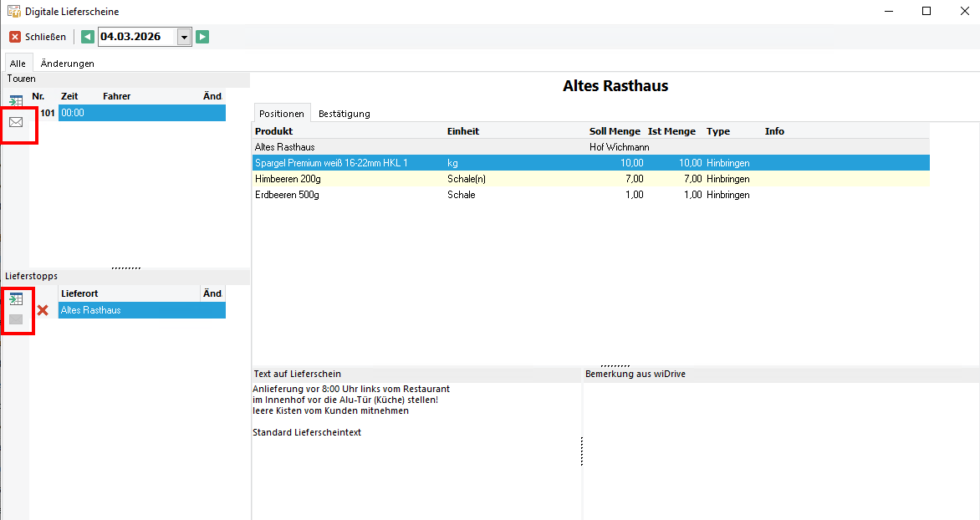Open the date picker dropdown arrow
The width and height of the screenshot is (980, 520).
pos(184,37)
